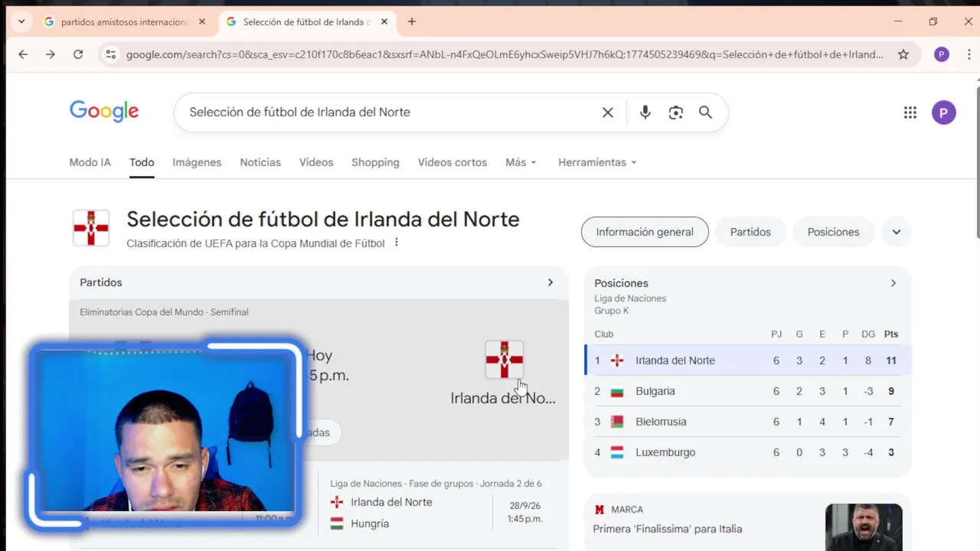Open Herramientas dropdown

[598, 162]
